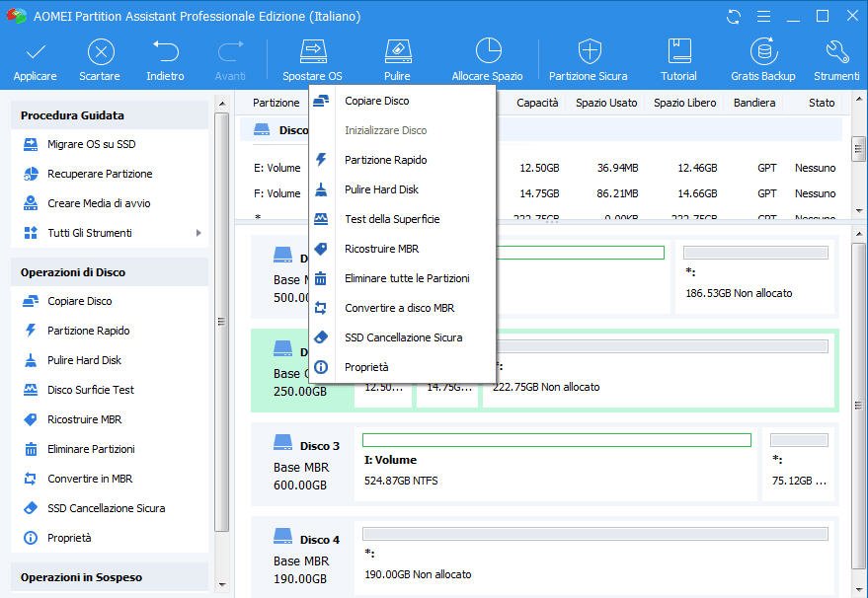This screenshot has width=868, height=598.
Task: Click sidebar Disco Surficie Test
Action: pyautogui.click(x=90, y=390)
